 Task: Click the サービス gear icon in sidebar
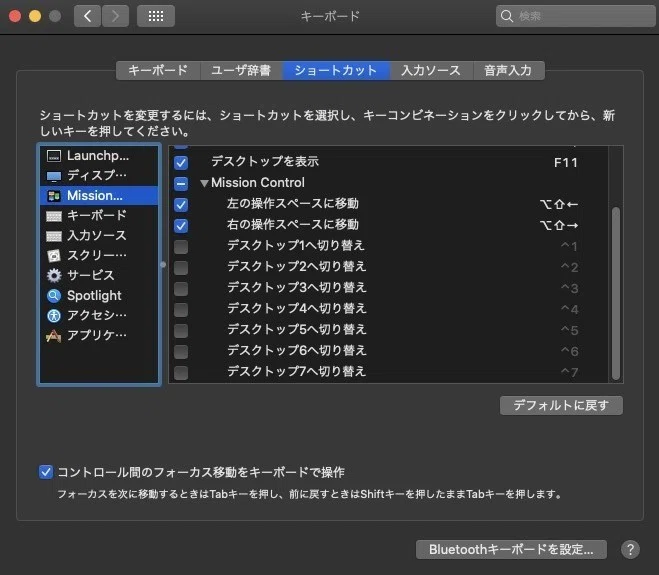click(x=54, y=275)
